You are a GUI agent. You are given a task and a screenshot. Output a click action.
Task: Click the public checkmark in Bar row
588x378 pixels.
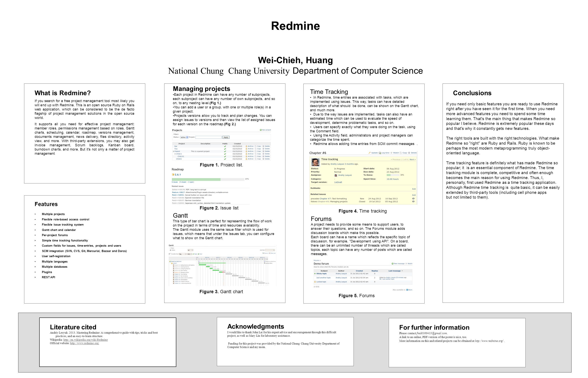tap(225, 146)
